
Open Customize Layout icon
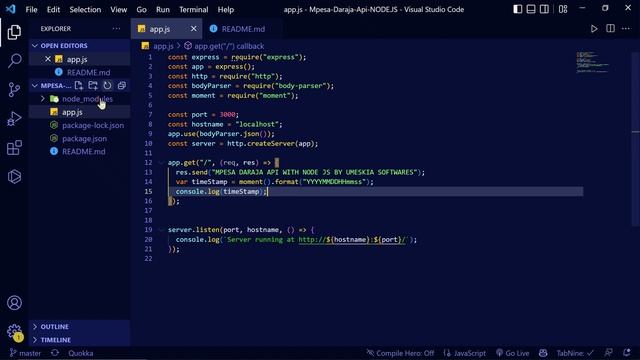tap(563, 9)
